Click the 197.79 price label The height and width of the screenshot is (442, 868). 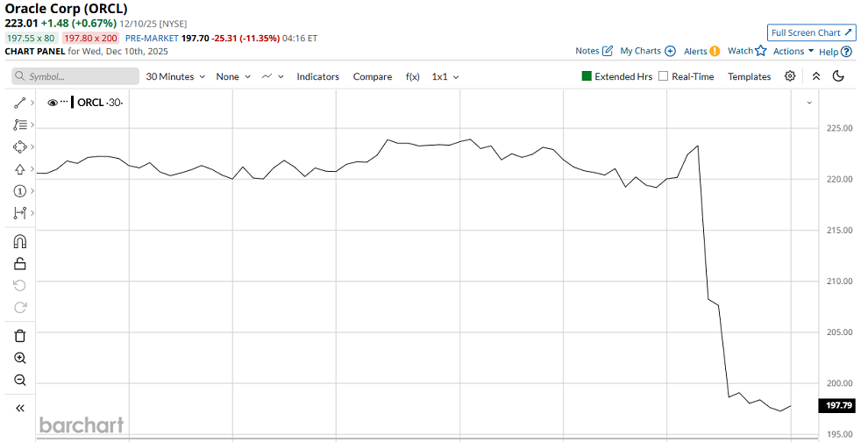pos(839,405)
